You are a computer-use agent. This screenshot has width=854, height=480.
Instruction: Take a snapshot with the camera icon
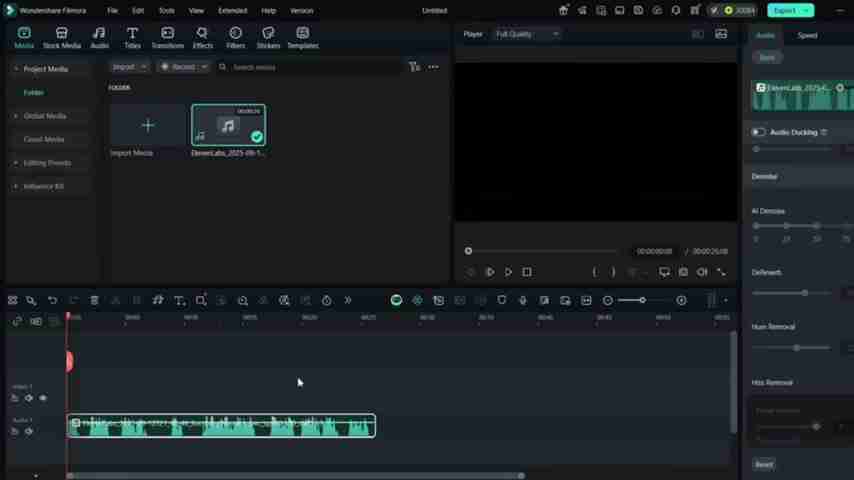[x=683, y=272]
